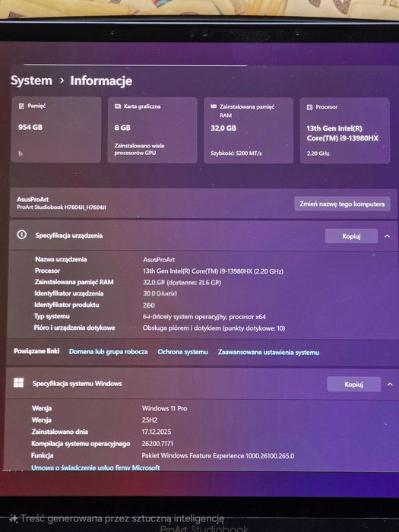Copy Windows specs with second Kopiuj button

pyautogui.click(x=353, y=385)
